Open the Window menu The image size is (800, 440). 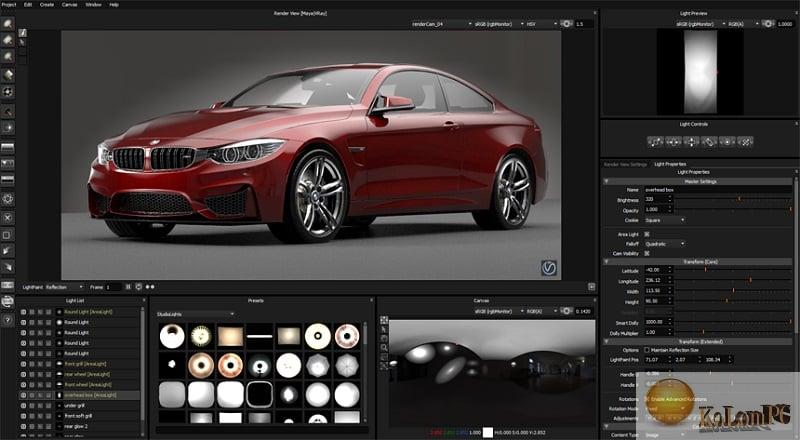pyautogui.click(x=93, y=4)
